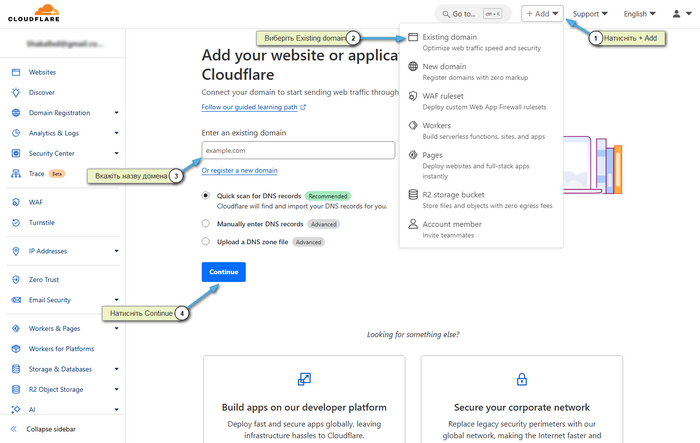The height and width of the screenshot is (443, 700).
Task: Click the developer platform card icon
Action: pyautogui.click(x=304, y=379)
